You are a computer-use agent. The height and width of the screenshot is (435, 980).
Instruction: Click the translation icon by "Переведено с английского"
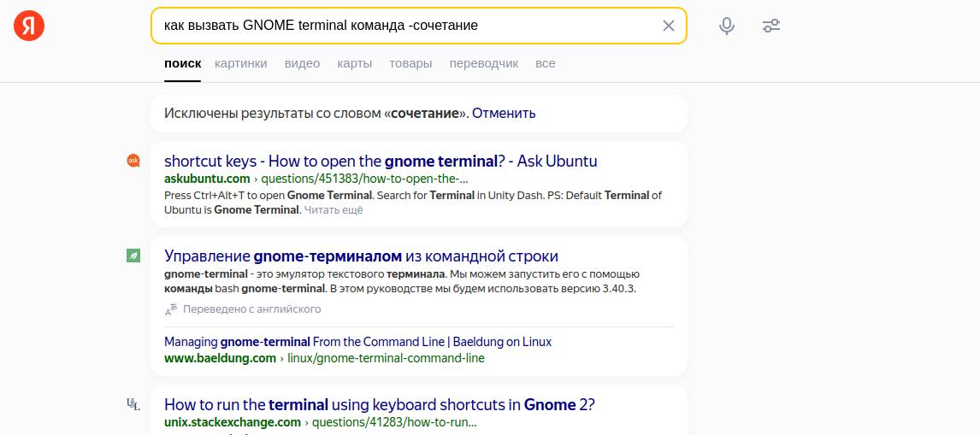click(x=171, y=309)
